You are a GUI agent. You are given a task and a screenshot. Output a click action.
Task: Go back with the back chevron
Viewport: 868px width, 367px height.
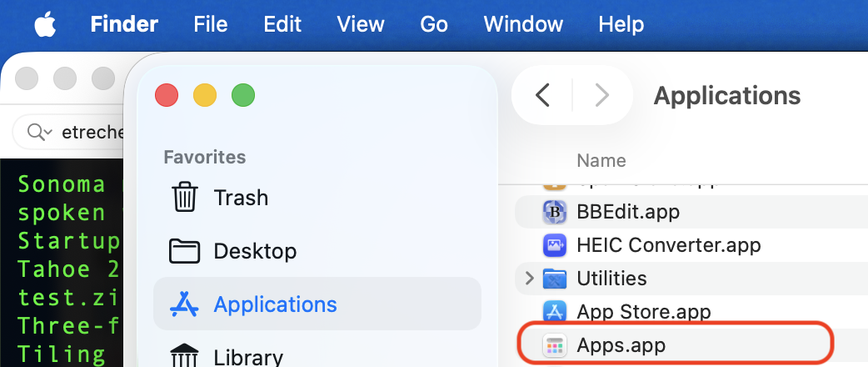tap(543, 96)
